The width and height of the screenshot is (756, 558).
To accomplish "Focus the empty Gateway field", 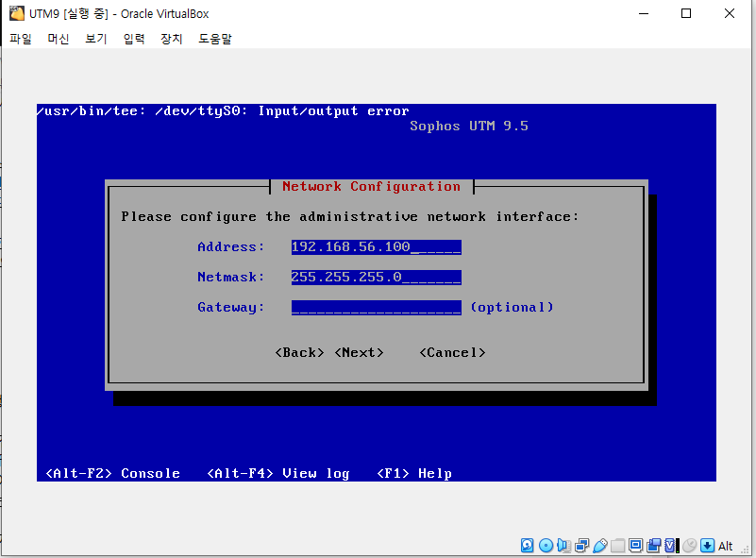I will (376, 307).
